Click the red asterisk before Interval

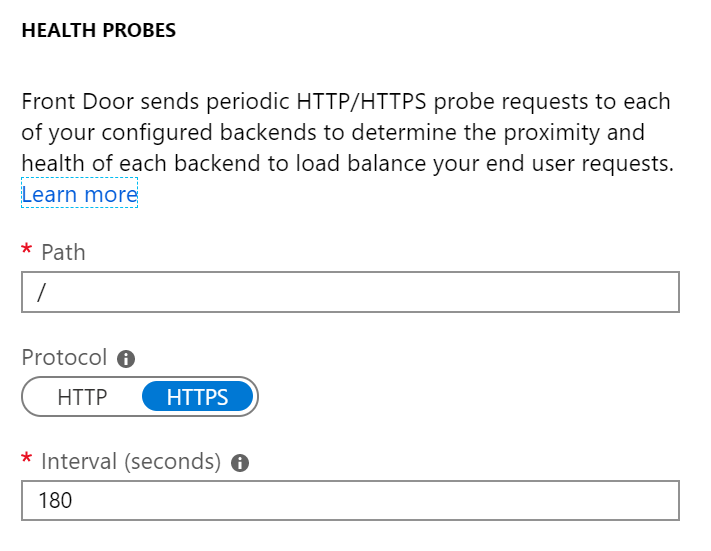tap(27, 458)
